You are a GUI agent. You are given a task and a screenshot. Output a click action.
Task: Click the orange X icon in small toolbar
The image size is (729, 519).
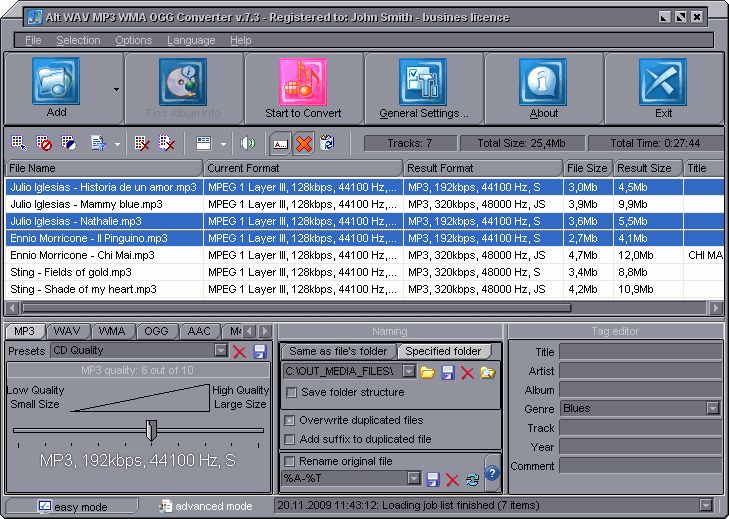click(303, 143)
